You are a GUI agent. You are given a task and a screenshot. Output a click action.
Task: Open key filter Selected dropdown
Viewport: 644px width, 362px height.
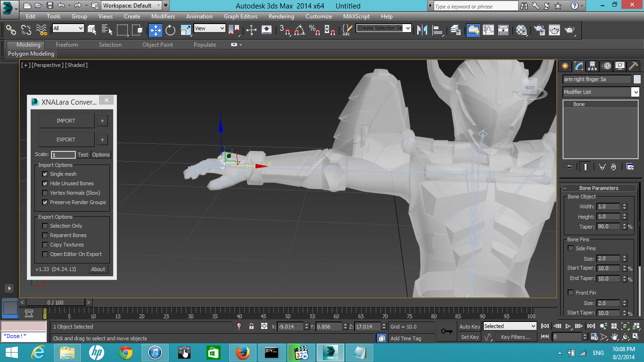[x=510, y=326]
